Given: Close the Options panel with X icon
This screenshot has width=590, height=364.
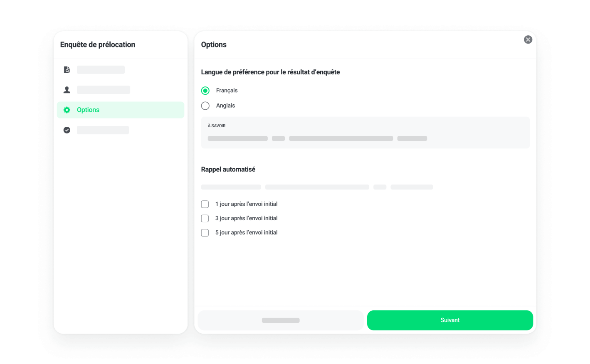Looking at the screenshot, I should tap(528, 39).
